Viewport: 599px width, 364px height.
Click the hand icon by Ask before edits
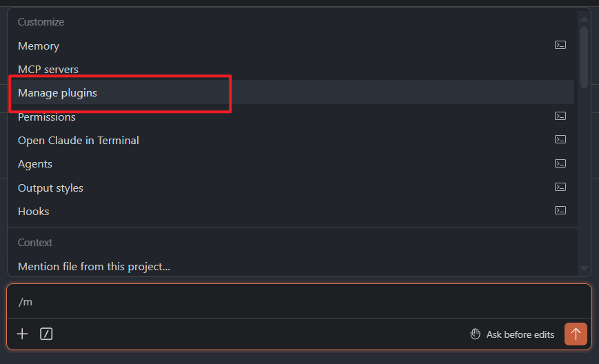(x=475, y=334)
